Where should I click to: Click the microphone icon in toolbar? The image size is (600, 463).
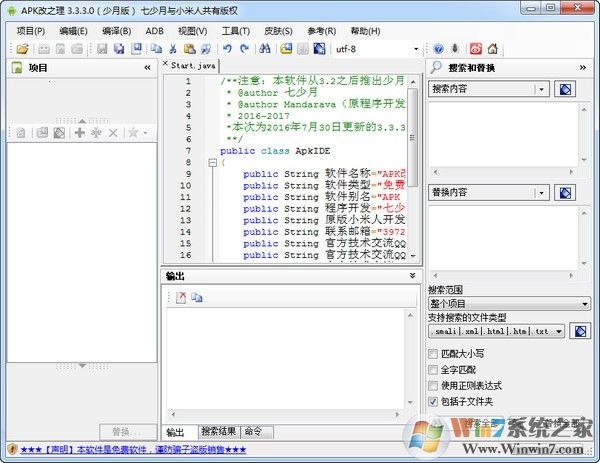455,49
